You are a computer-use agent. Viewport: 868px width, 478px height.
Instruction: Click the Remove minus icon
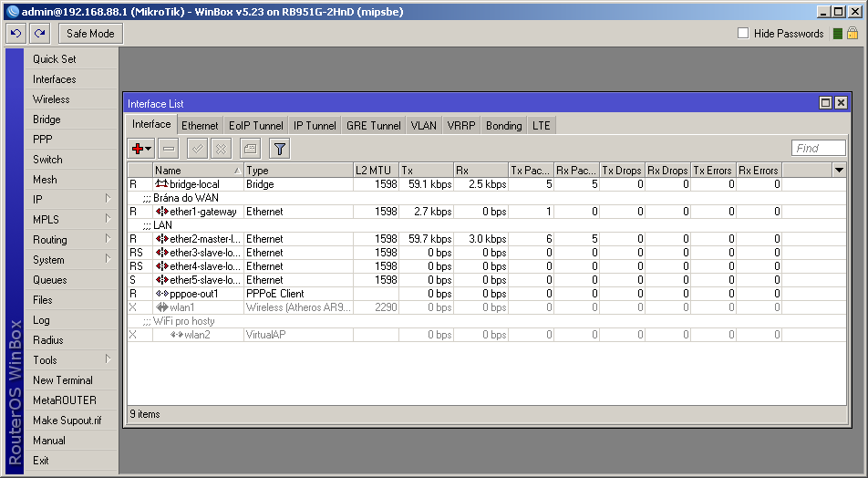tap(169, 148)
